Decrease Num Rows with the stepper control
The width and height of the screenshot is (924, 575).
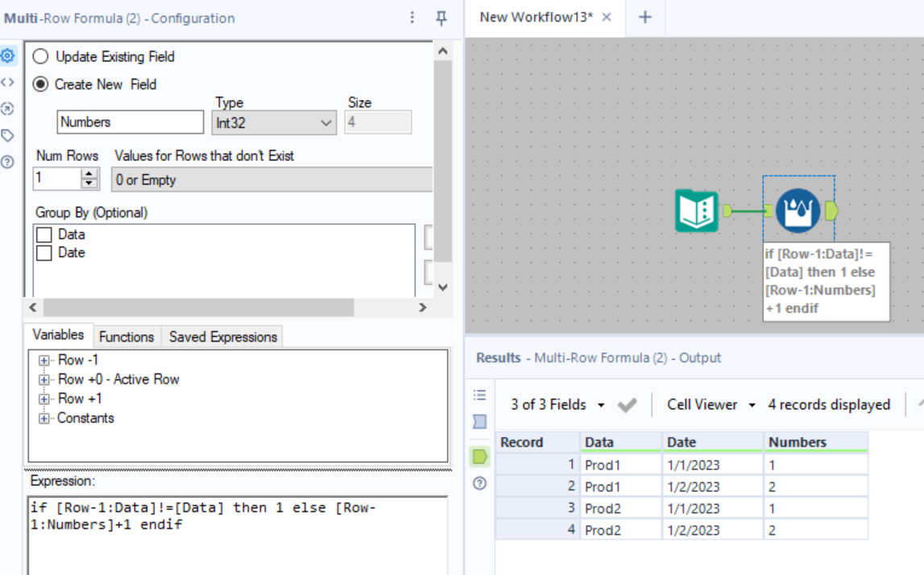tap(90, 183)
